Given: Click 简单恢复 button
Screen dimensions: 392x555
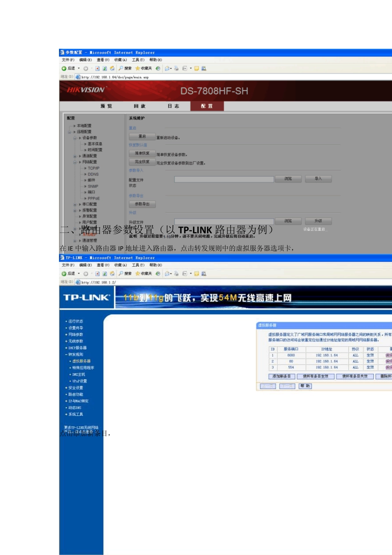Looking at the screenshot, I should (142, 153).
